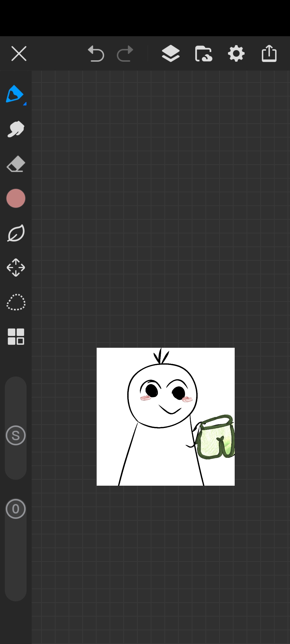
Task: Redo the undone action
Action: point(125,54)
